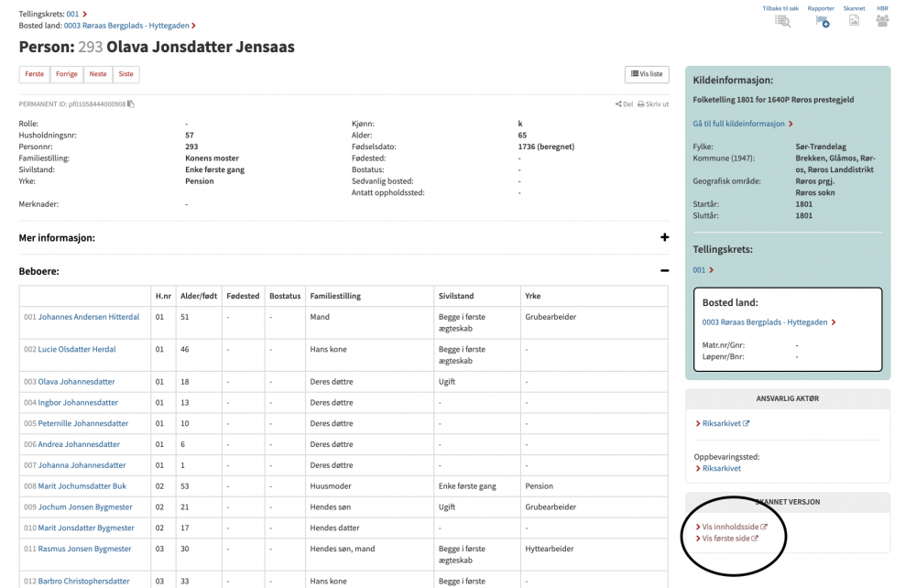Print page via Skriv ut icon

(641, 104)
